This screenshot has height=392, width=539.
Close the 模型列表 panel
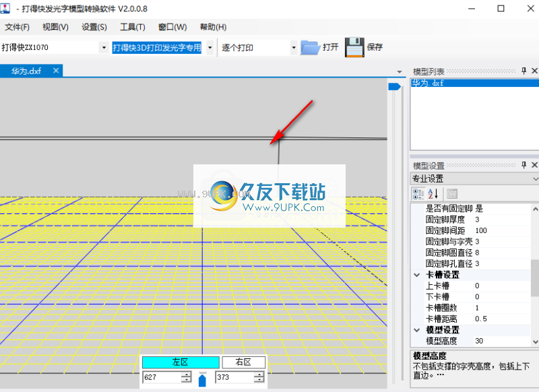pyautogui.click(x=534, y=71)
